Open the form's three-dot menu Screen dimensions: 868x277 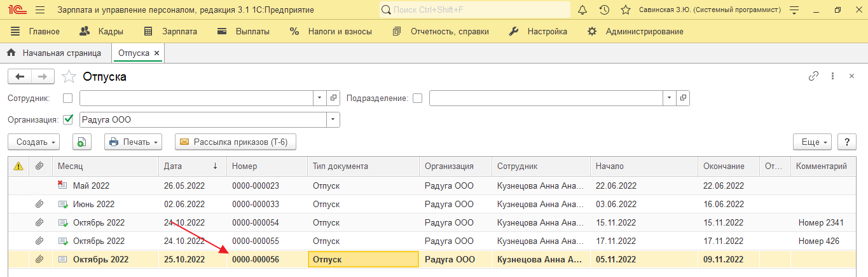point(833,76)
